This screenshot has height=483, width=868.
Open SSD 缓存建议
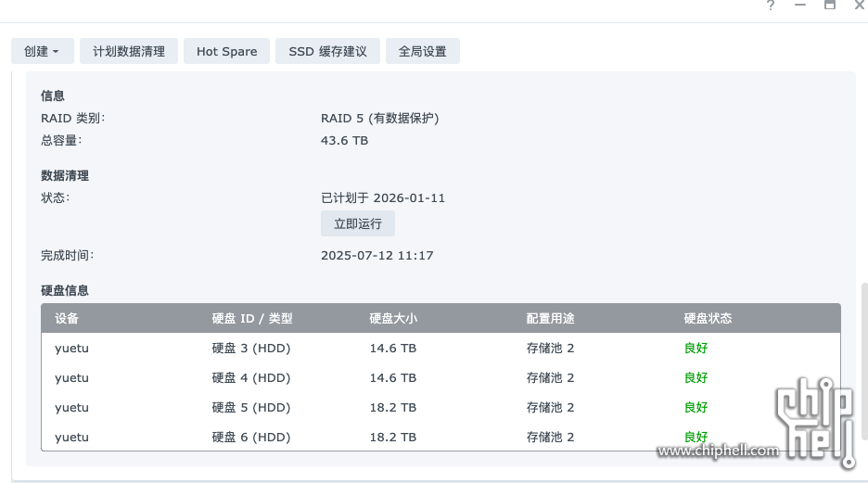(327, 52)
